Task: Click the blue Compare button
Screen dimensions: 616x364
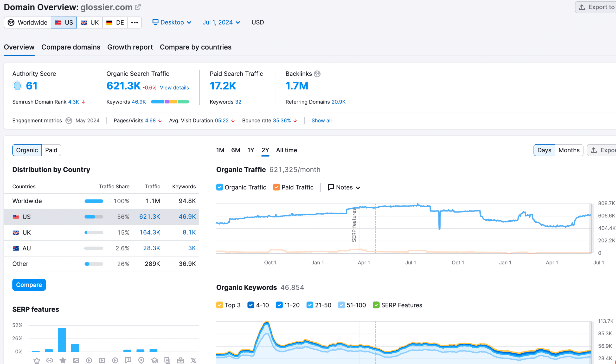Action: coord(29,285)
